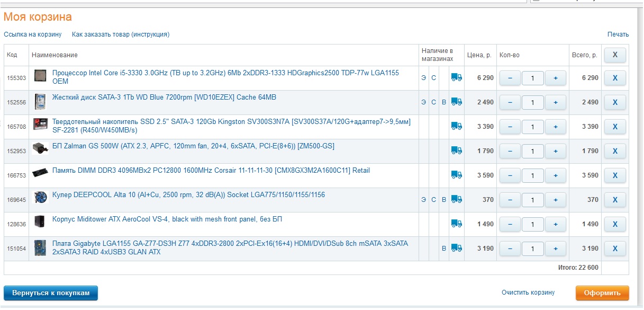Open product thumbnail of Zalman power supply

[40, 148]
